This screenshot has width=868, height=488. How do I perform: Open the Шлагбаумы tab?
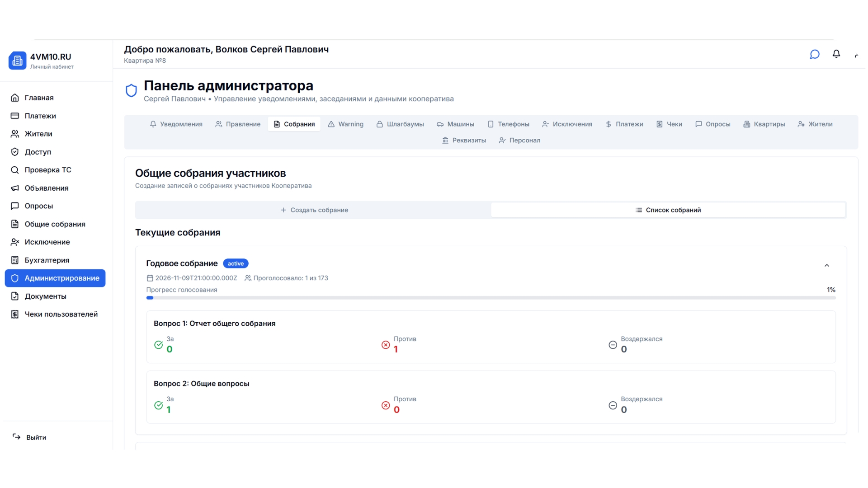coord(400,124)
